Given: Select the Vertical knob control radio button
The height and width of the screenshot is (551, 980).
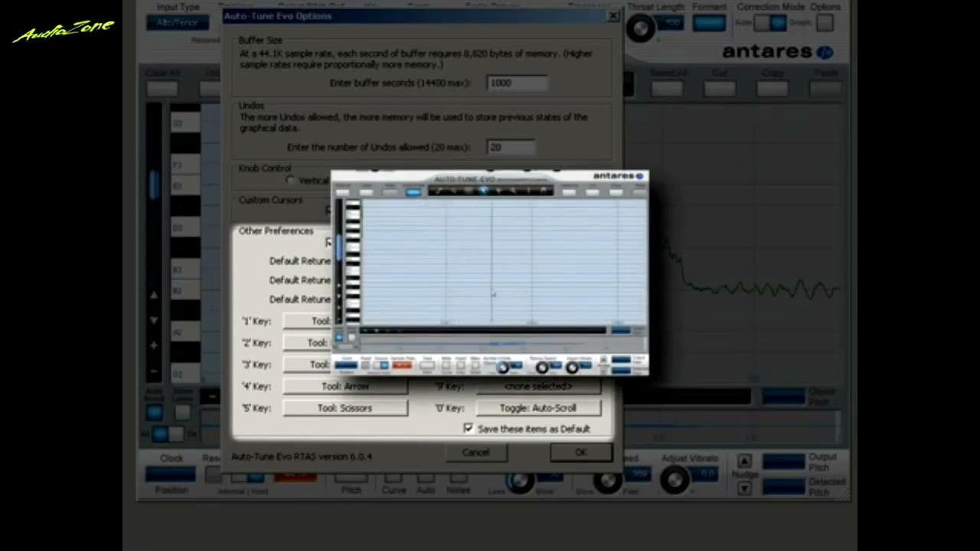Looking at the screenshot, I should pyautogui.click(x=290, y=181).
